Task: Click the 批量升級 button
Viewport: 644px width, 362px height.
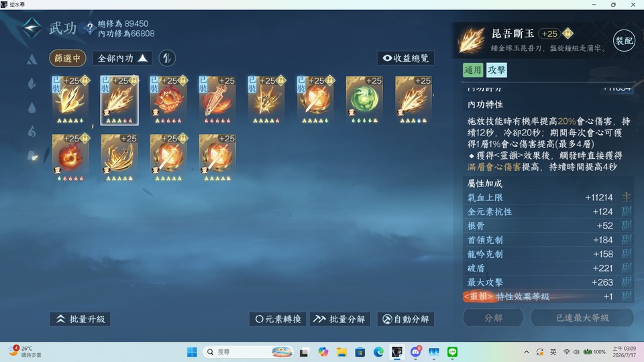Action: point(80,319)
